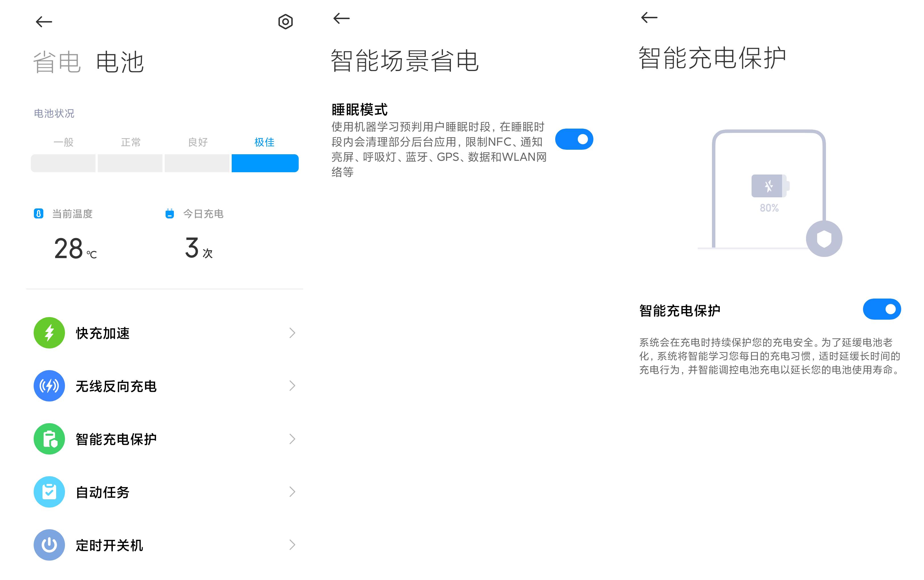Viewport: 924px width, 580px height.
Task: Click the green fast charge lightning icon
Action: (x=49, y=332)
